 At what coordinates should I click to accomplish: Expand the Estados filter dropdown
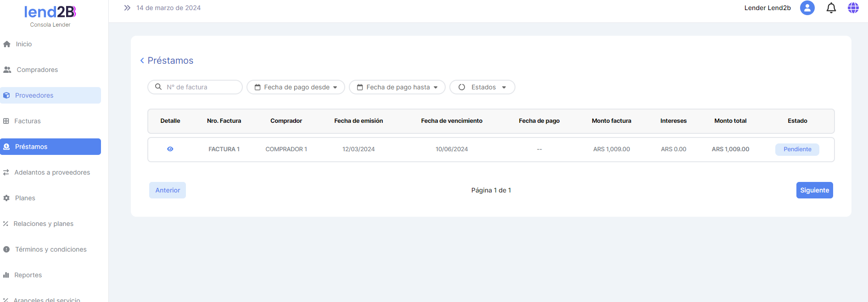(482, 87)
